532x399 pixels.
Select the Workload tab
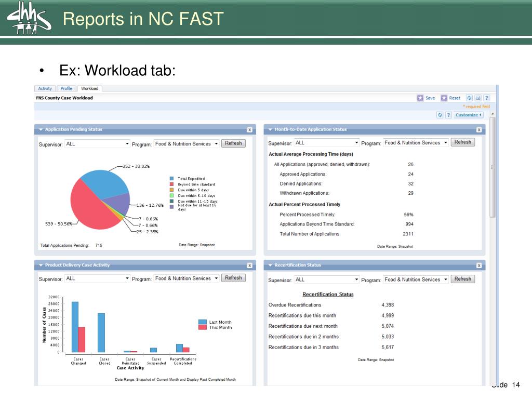(x=89, y=88)
